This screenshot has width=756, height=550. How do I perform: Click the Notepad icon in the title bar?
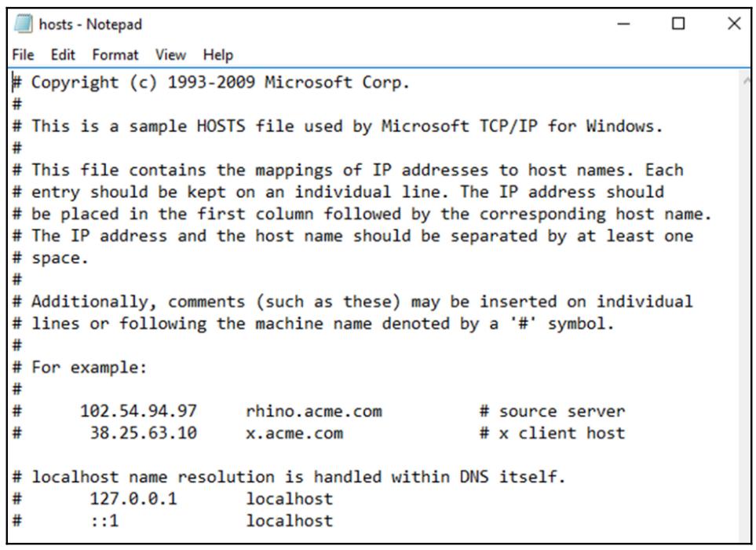click(24, 24)
